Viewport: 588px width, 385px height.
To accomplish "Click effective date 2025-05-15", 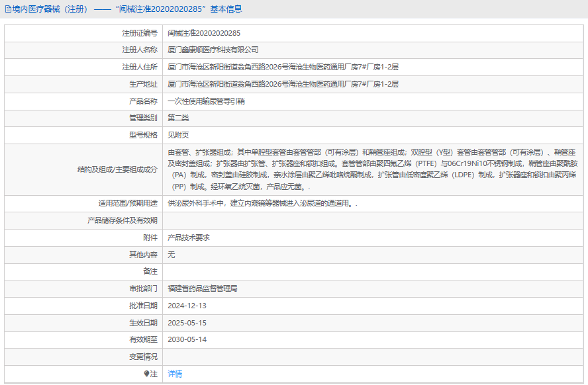I will coord(187,323).
